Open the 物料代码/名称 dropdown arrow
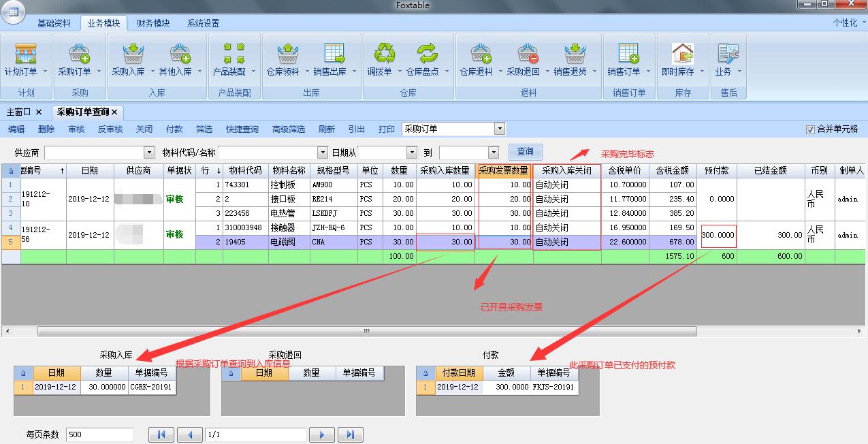The height and width of the screenshot is (444, 868). [x=322, y=153]
